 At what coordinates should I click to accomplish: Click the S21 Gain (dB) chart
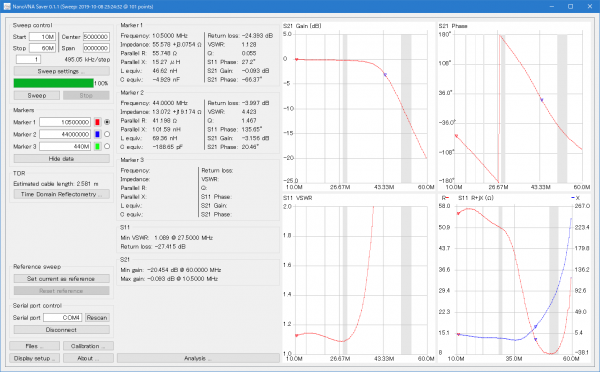coord(359,107)
